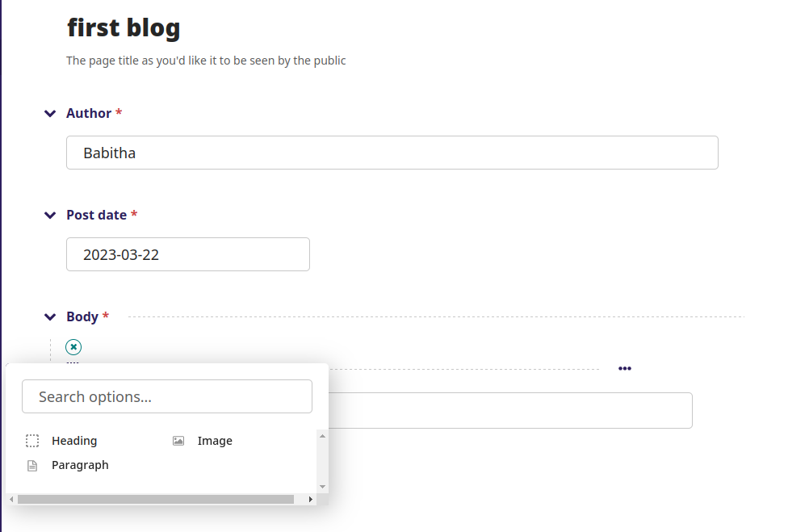Collapse the Post date section
This screenshot has height=532, width=809.
click(50, 215)
